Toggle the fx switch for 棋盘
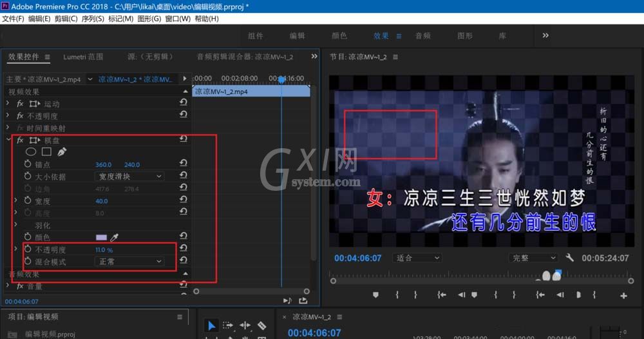Image resolution: width=644 pixels, height=339 pixels. point(20,140)
